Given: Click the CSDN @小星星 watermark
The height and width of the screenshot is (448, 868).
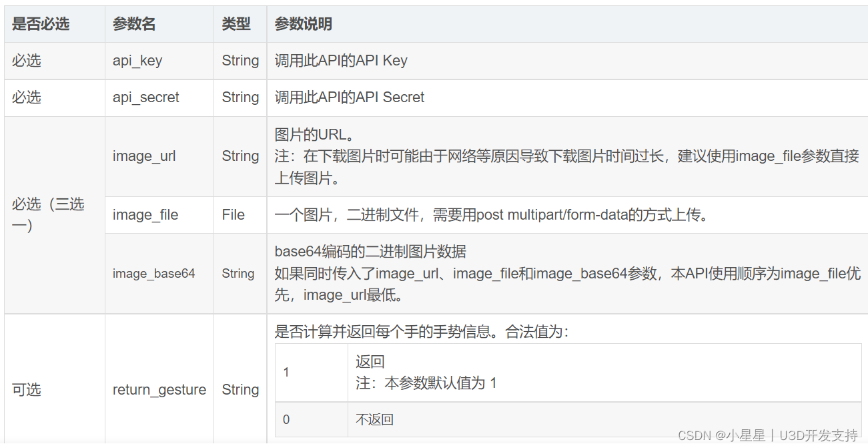Looking at the screenshot, I should (767, 435).
